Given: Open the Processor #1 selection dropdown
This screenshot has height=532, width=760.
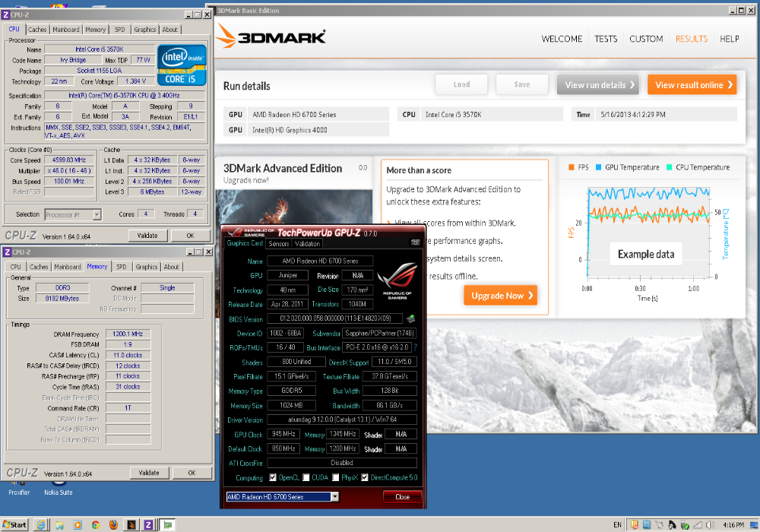Looking at the screenshot, I should pos(97,214).
